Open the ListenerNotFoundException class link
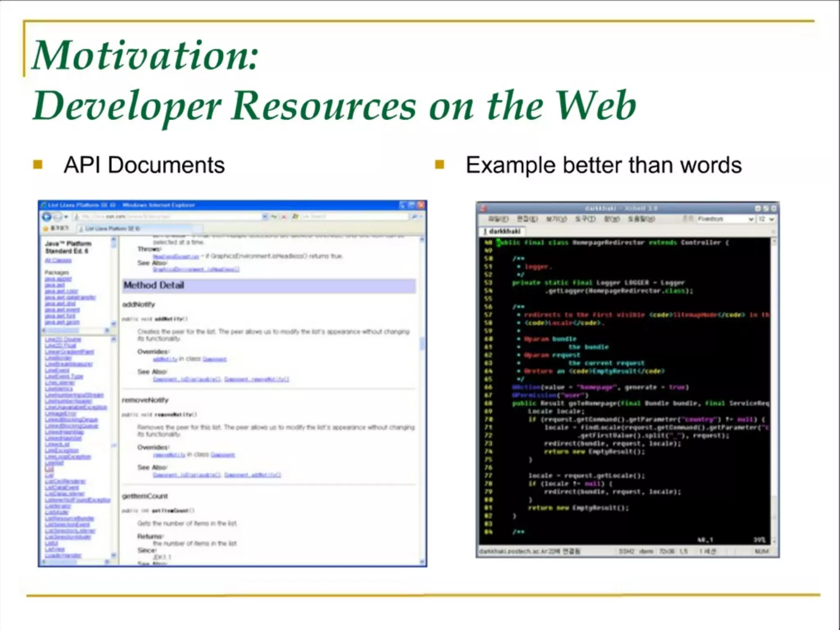 [x=78, y=500]
